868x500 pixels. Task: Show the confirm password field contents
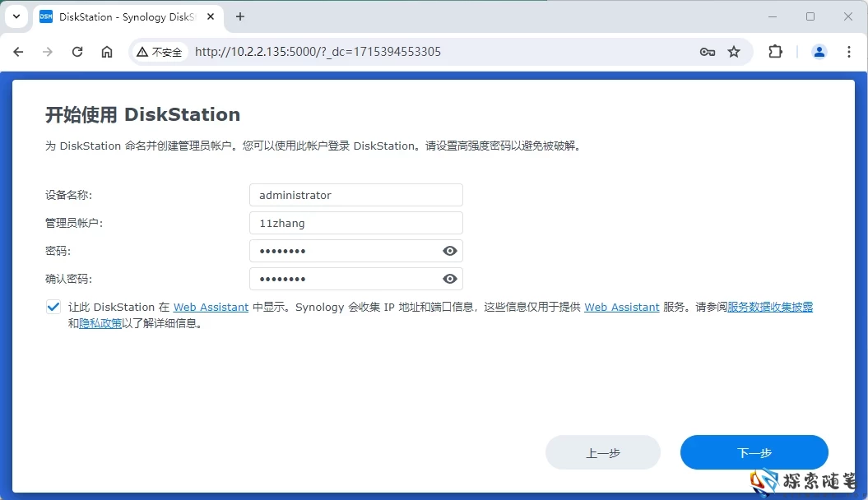[x=449, y=278]
